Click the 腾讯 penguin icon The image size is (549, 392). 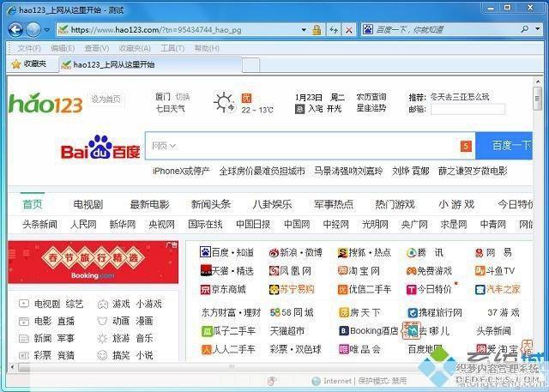click(412, 252)
